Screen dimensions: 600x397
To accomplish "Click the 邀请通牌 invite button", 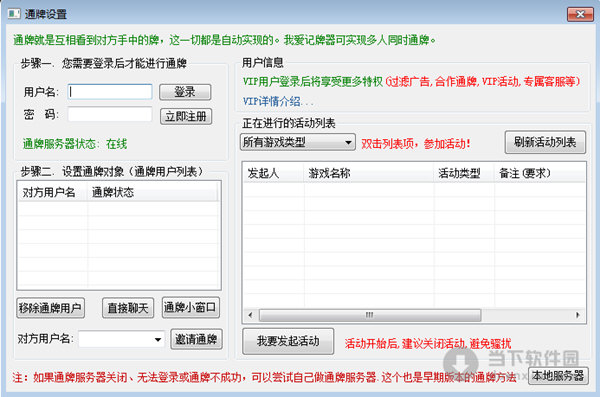I will (196, 339).
